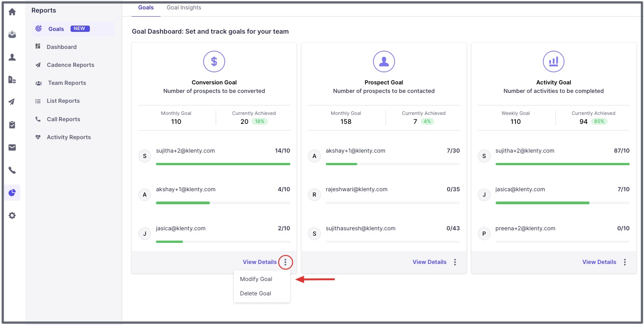Click the Home icon in left sidebar
Viewport: 644px width, 325px height.
point(12,12)
